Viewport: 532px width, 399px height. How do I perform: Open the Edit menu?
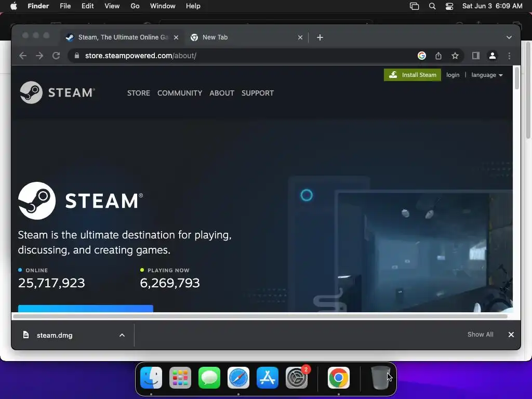(87, 6)
